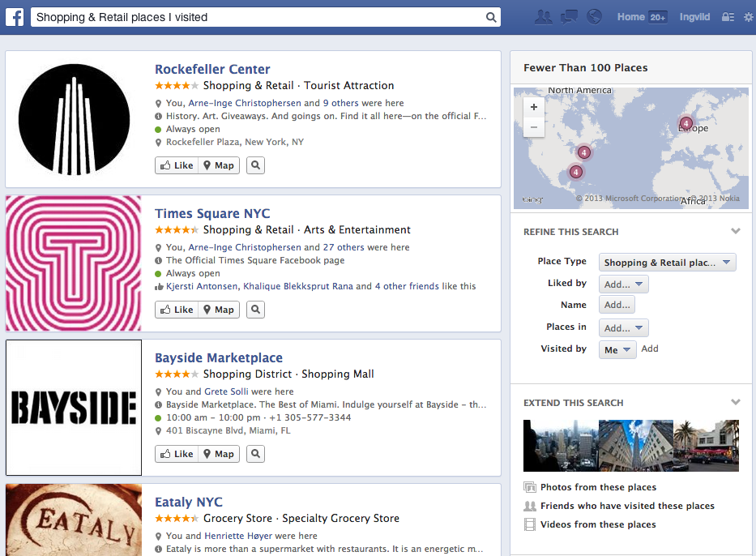Click Photos from these places link
This screenshot has width=756, height=556.
tap(598, 487)
